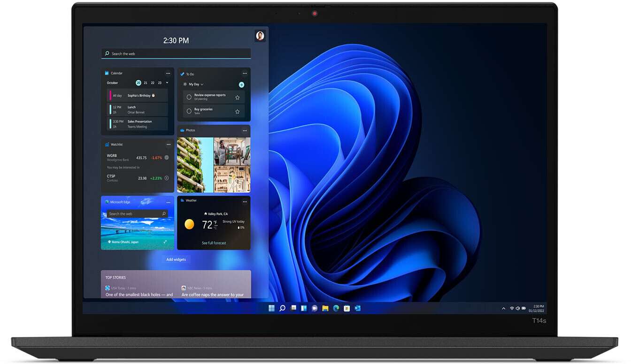Click the green plus icon to add a task
This screenshot has height=364, width=631.
coord(241,84)
